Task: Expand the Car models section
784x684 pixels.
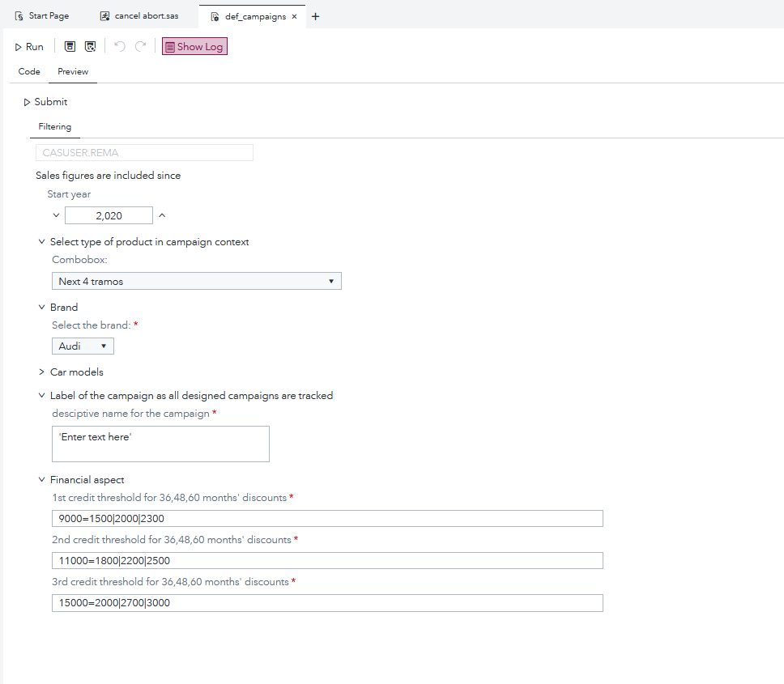Action: click(x=41, y=372)
